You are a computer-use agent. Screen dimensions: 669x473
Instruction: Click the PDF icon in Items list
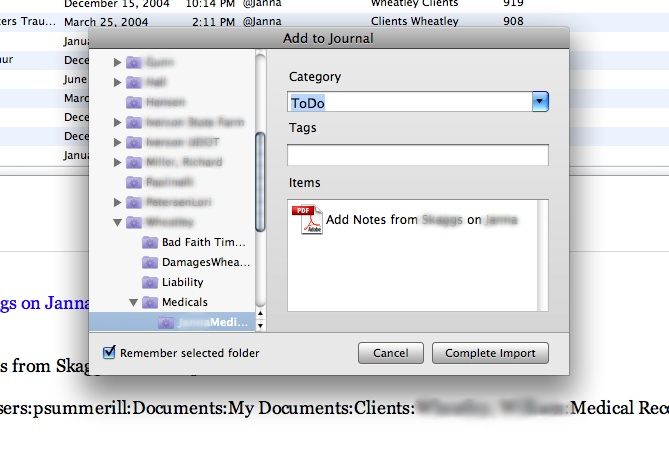click(x=307, y=219)
